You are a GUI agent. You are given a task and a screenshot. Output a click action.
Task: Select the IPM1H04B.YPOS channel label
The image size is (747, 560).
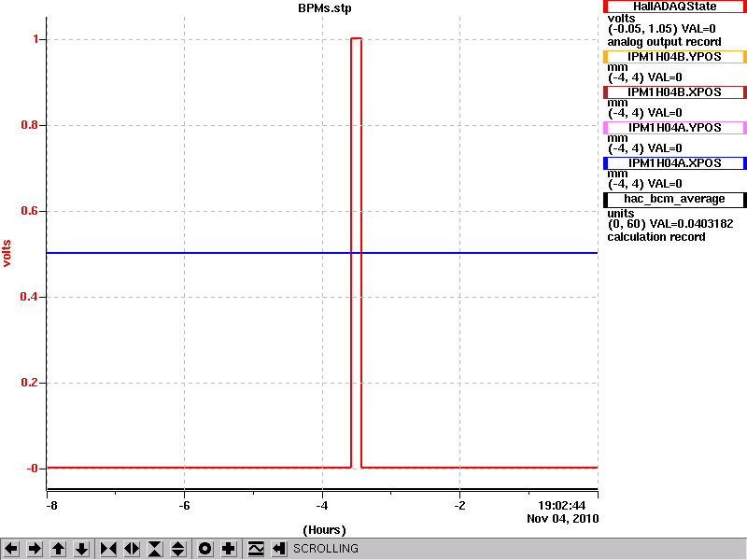click(674, 57)
